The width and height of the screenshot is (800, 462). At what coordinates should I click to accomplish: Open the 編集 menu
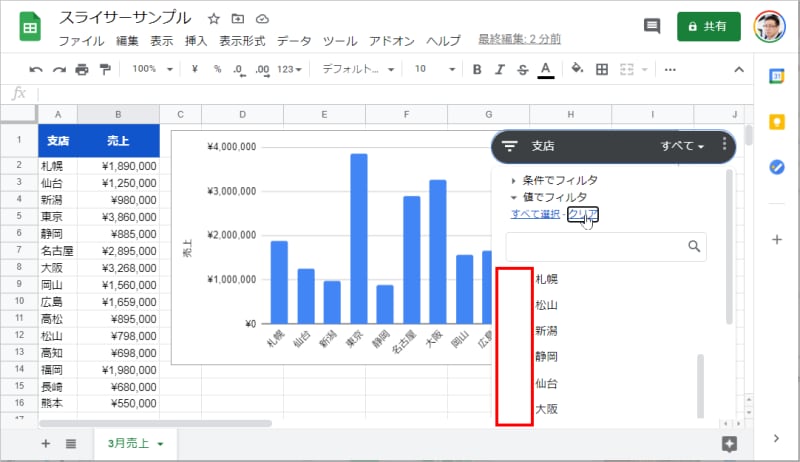[127, 41]
